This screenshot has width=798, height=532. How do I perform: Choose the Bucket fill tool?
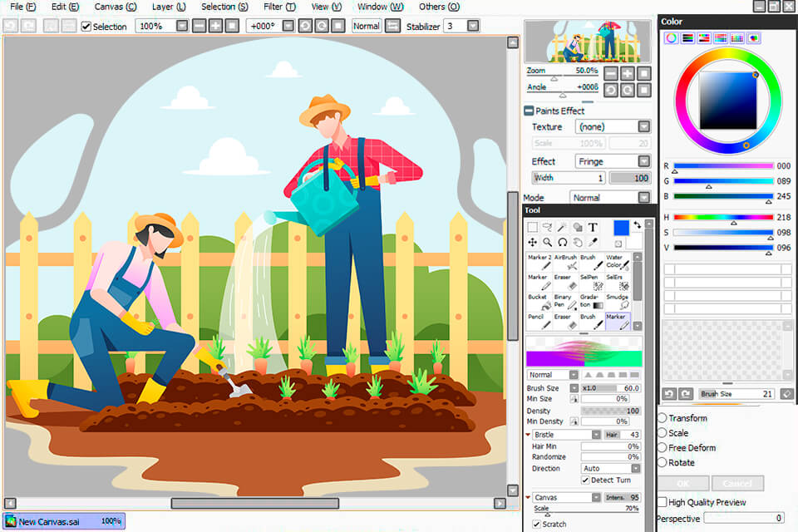point(539,302)
